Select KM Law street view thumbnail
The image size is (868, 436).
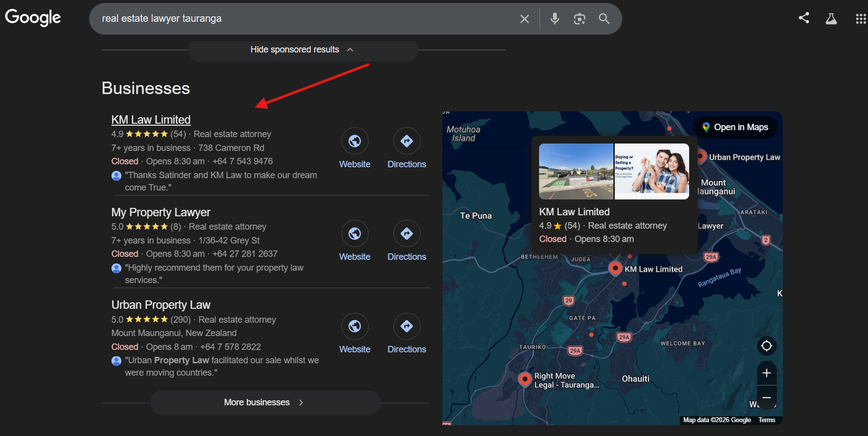click(x=576, y=171)
